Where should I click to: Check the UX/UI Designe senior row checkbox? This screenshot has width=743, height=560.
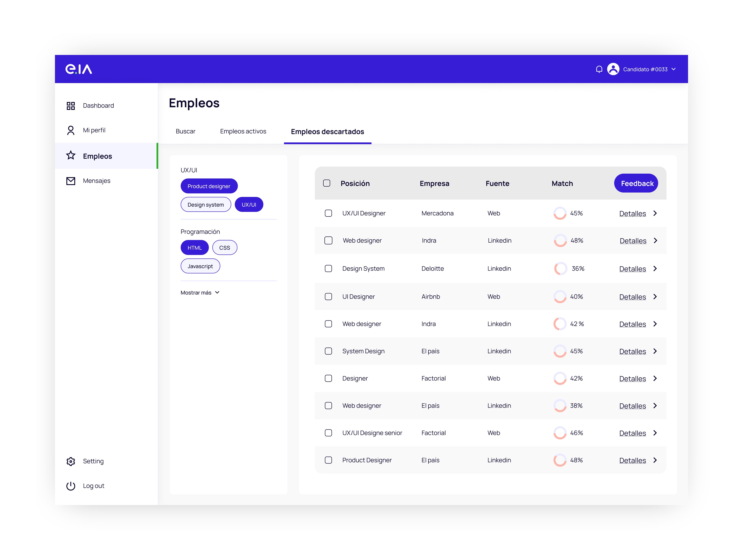pos(328,433)
